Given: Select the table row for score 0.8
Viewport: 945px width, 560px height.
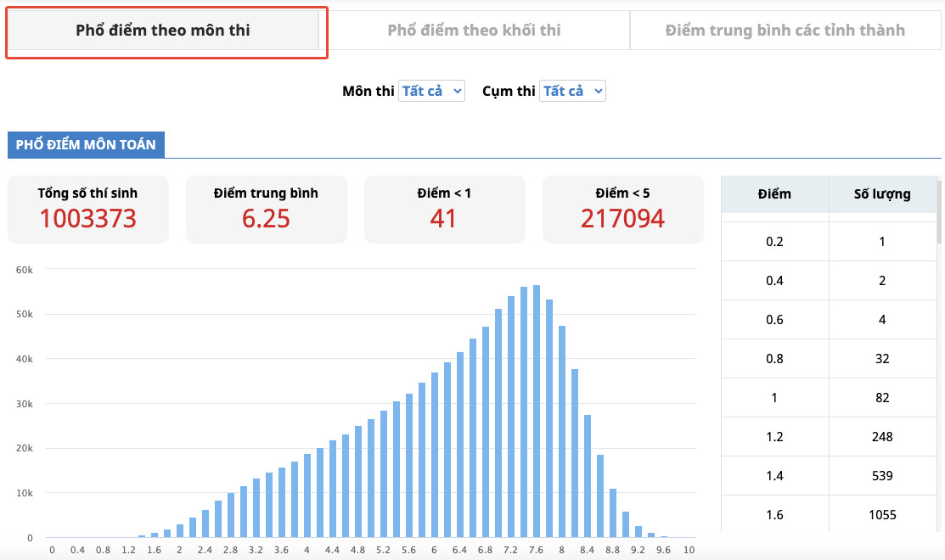Looking at the screenshot, I should [828, 359].
